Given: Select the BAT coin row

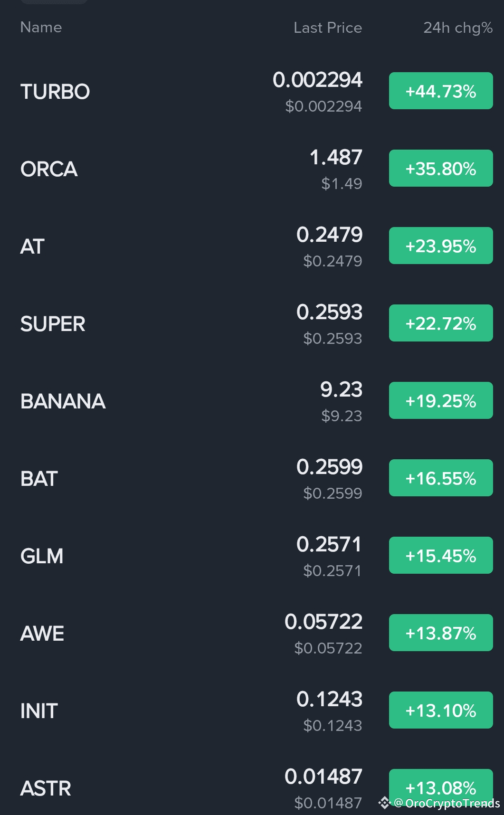Looking at the screenshot, I should point(39,479).
